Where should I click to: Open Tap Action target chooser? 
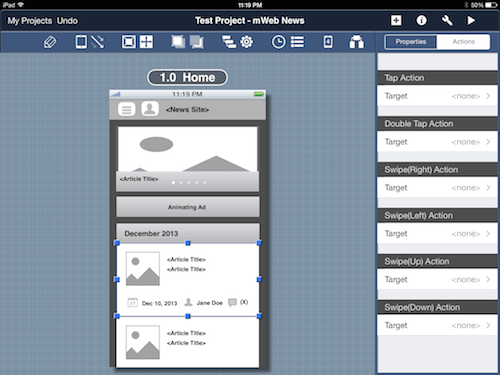[437, 96]
